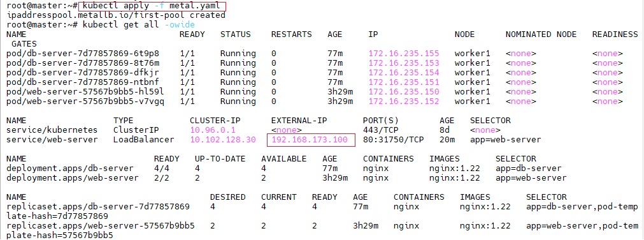Click the service/kubernetes row name
Viewport: 644px width, 240px height.
(52, 130)
